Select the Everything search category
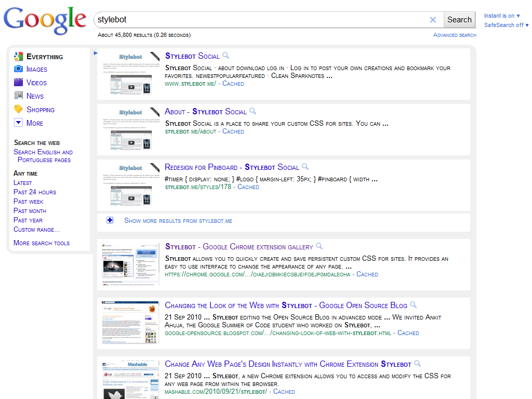The height and width of the screenshot is (399, 532). coord(45,57)
